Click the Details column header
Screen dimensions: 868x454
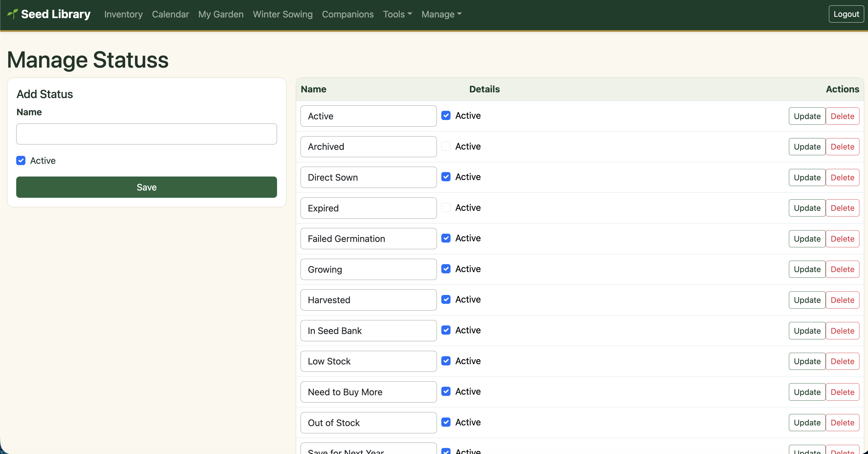tap(484, 89)
